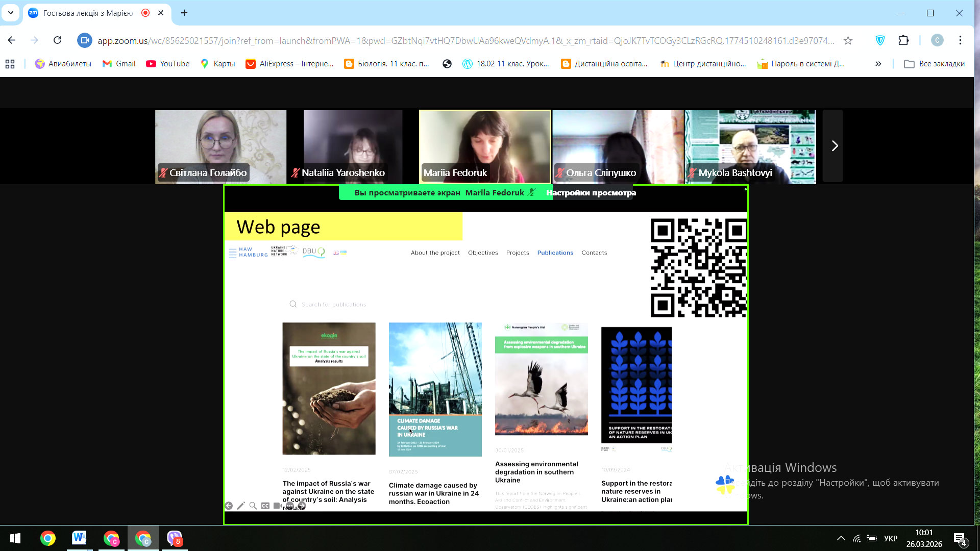This screenshot has height=551, width=980.
Task: Open Все закладки bookmarks folder
Action: 934,64
